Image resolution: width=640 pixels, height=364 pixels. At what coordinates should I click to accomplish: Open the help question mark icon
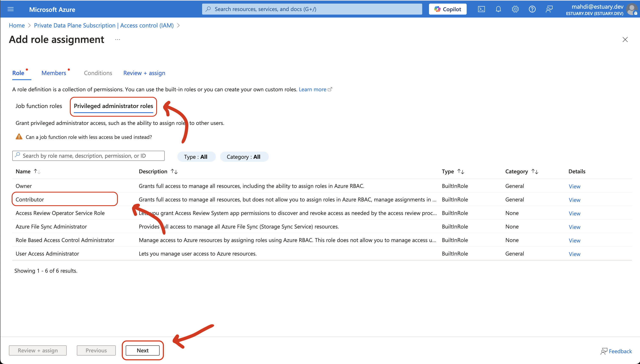pos(532,9)
